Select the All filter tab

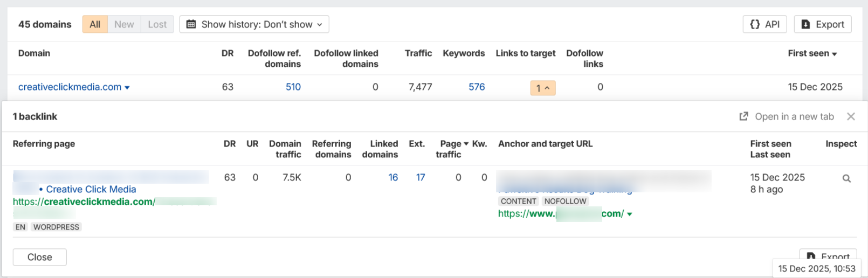point(95,24)
